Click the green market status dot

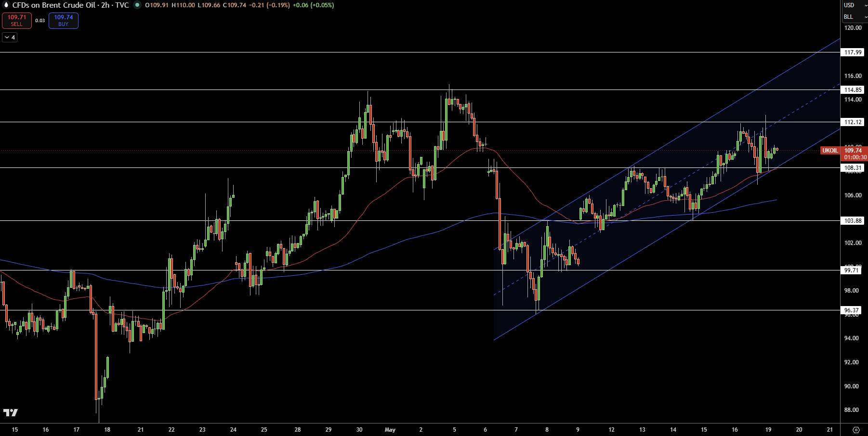point(137,5)
